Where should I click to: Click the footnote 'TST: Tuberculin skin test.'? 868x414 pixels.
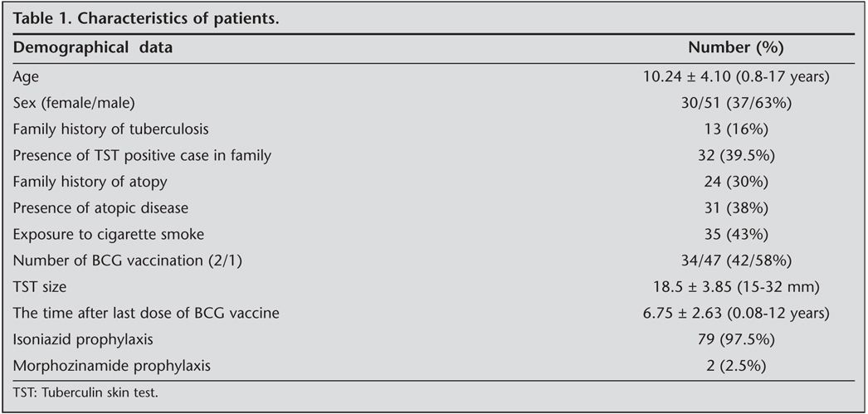click(x=85, y=392)
